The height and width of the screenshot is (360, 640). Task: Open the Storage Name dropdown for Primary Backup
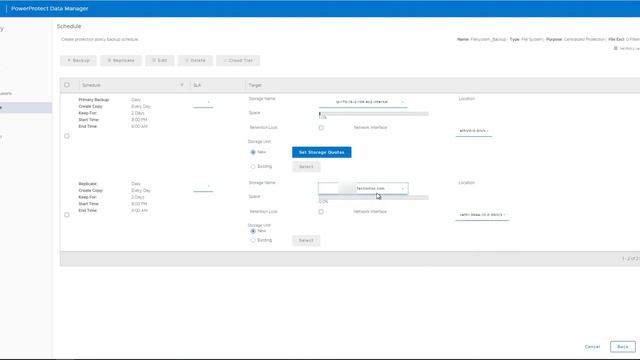tap(363, 102)
